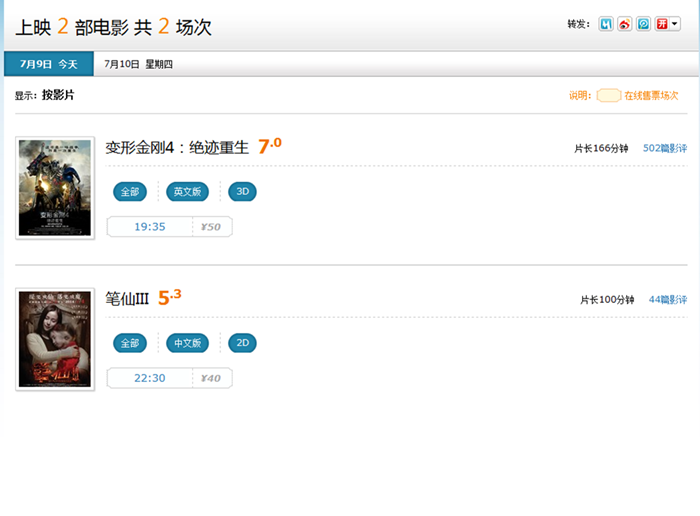Viewport: 700px width, 516px height.
Task: Select 全部 filter for 变形金刚4
Action: 130,192
